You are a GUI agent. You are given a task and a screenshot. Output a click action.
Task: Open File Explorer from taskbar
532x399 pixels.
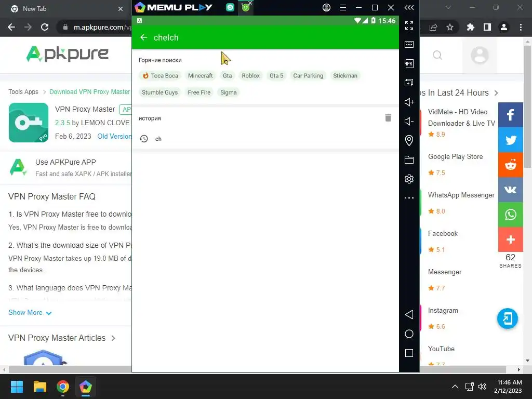point(39,387)
